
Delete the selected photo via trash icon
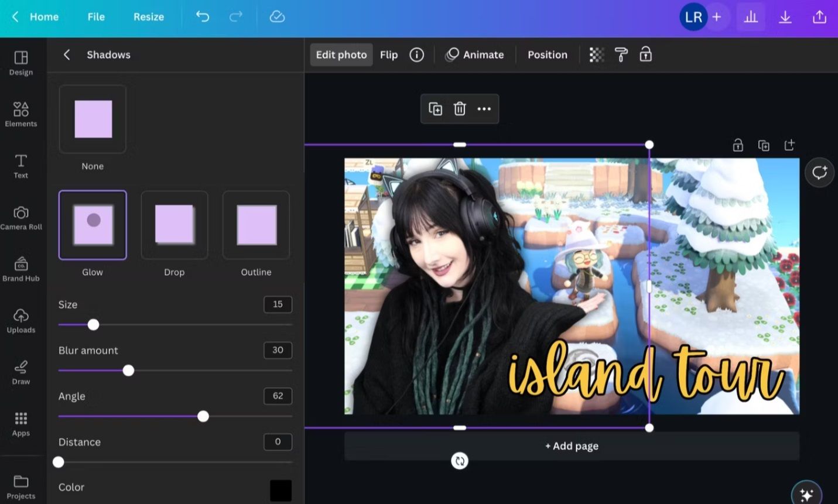[460, 108]
